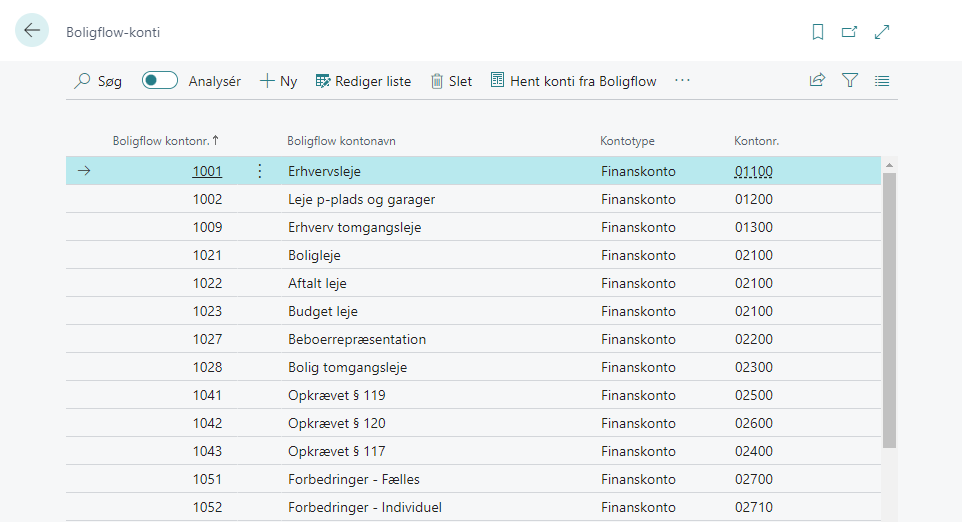Open Kontonr. 01100 link
This screenshot has height=522, width=962.
pos(753,171)
